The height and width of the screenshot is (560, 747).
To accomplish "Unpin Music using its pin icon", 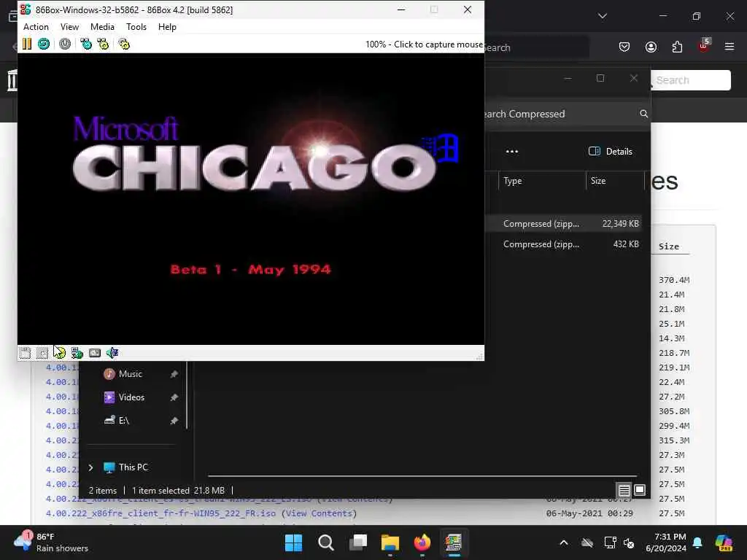I will tap(174, 374).
